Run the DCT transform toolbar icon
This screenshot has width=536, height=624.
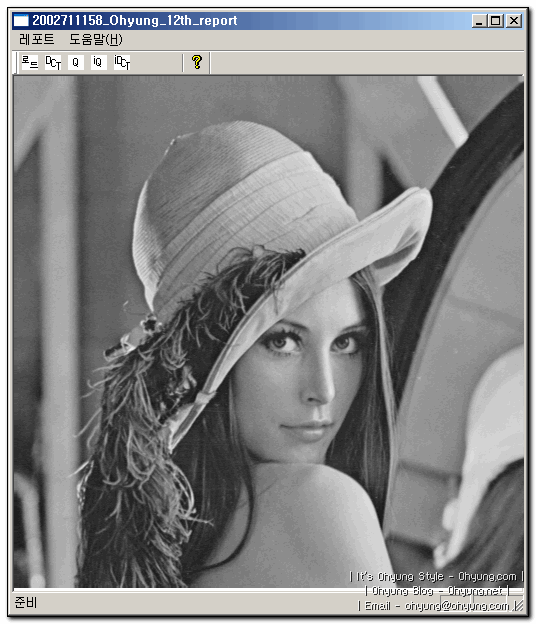click(53, 62)
